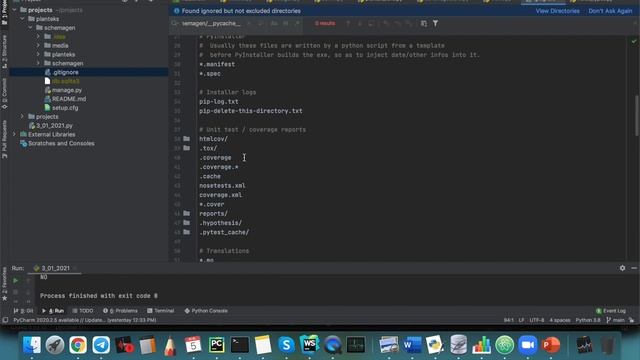
Task: Click the UTF-8 encoding widget
Action: click(537, 320)
